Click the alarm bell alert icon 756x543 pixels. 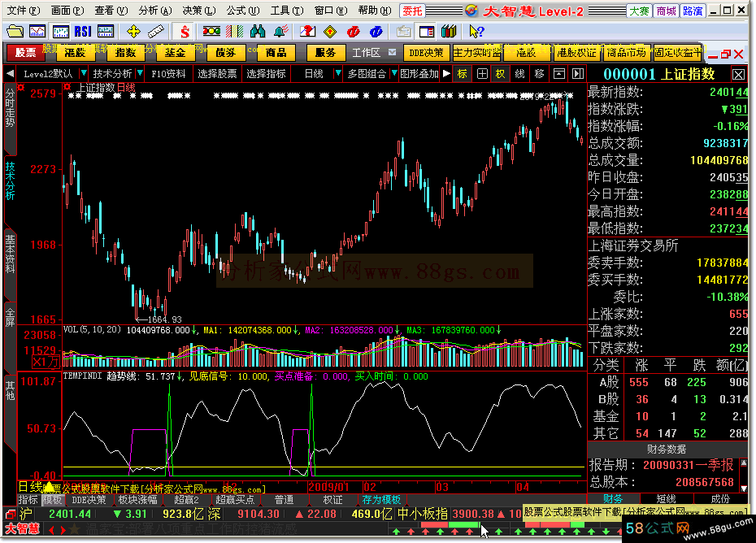(x=280, y=32)
